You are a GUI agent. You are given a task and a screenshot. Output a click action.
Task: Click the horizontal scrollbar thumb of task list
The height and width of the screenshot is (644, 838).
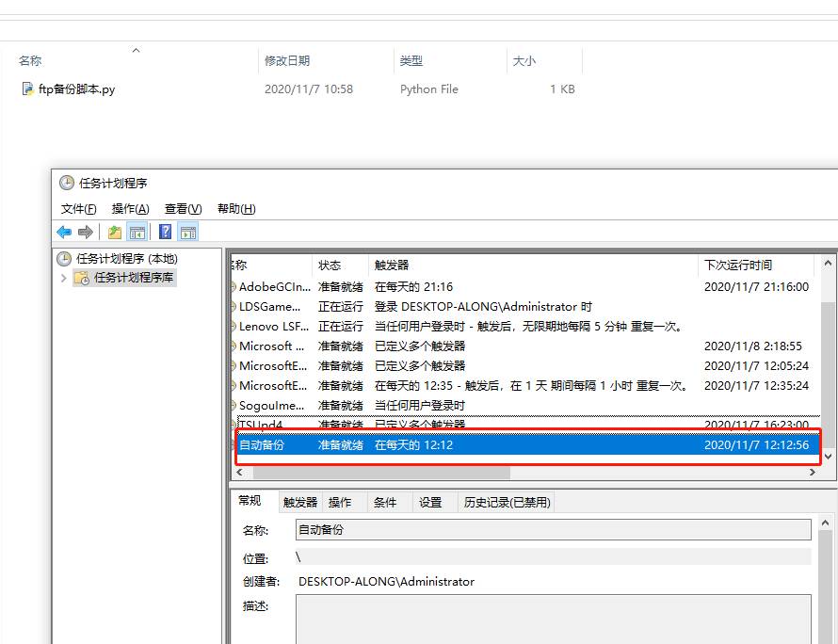point(381,473)
